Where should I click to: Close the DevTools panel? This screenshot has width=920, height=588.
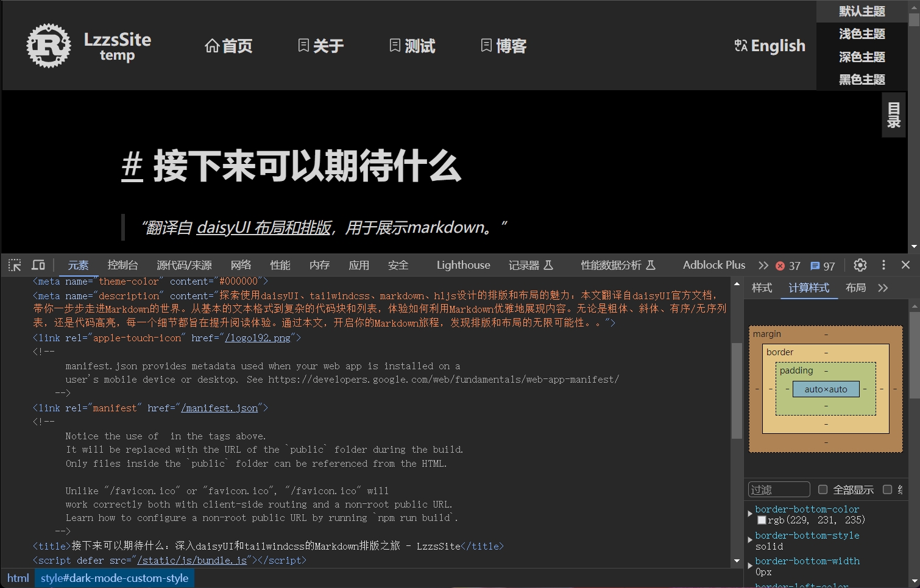905,265
